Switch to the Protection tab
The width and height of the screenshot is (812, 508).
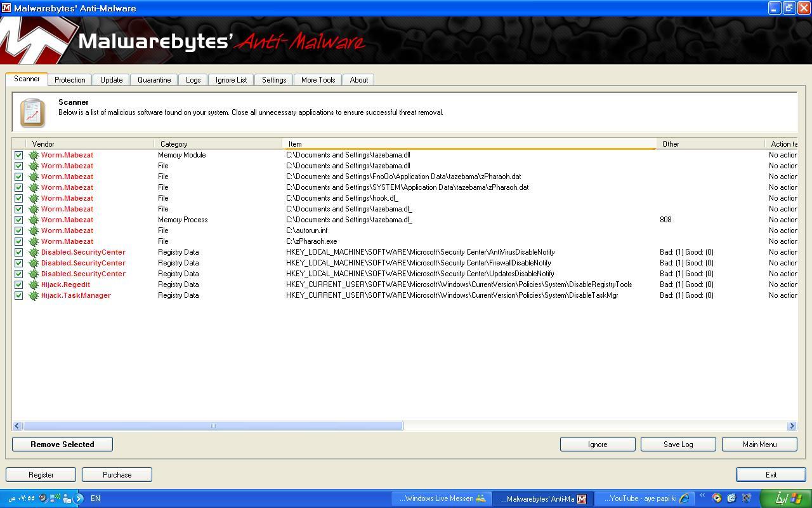(70, 80)
